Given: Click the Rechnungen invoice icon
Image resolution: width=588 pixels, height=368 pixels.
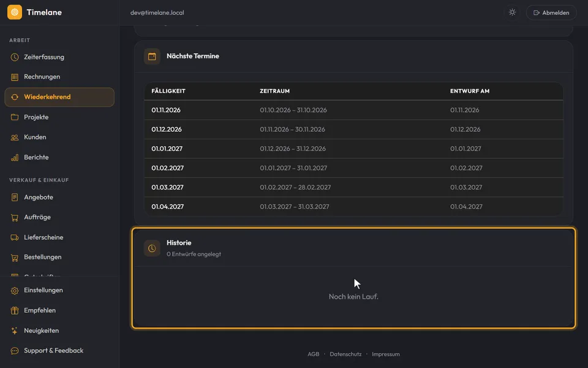Looking at the screenshot, I should [x=15, y=77].
